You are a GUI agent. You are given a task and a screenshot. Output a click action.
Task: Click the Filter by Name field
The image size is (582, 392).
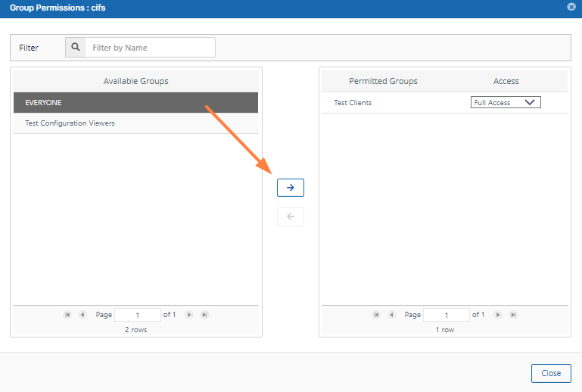(150, 48)
